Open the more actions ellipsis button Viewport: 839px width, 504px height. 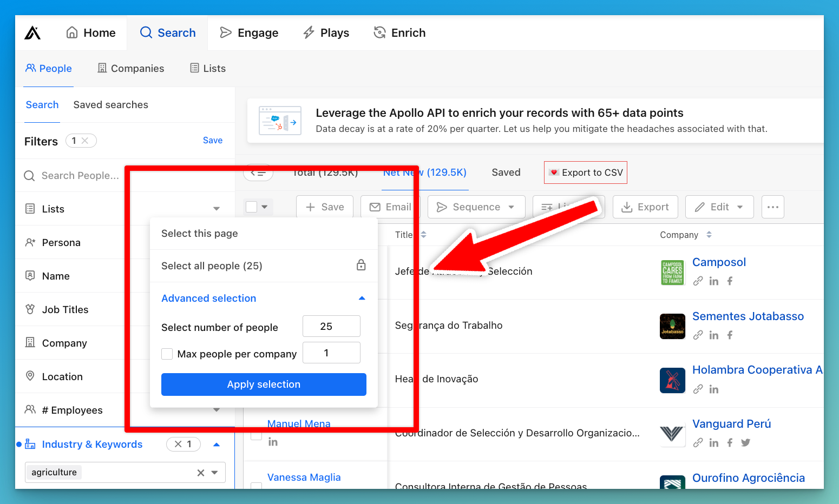(x=773, y=207)
